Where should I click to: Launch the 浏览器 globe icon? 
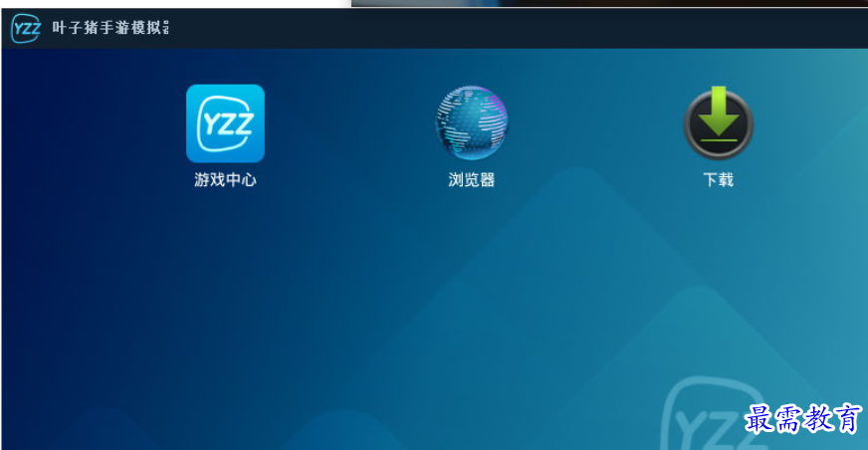click(472, 122)
